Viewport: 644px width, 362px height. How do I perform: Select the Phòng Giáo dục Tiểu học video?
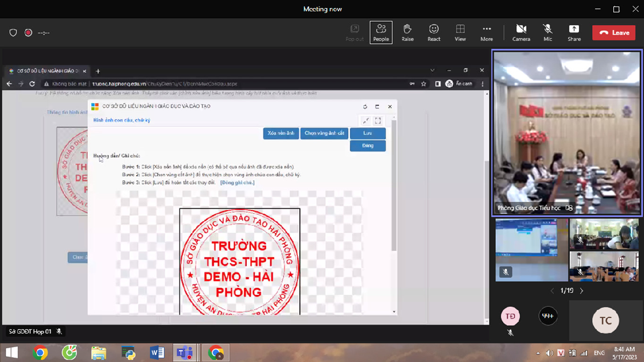pyautogui.click(x=567, y=133)
